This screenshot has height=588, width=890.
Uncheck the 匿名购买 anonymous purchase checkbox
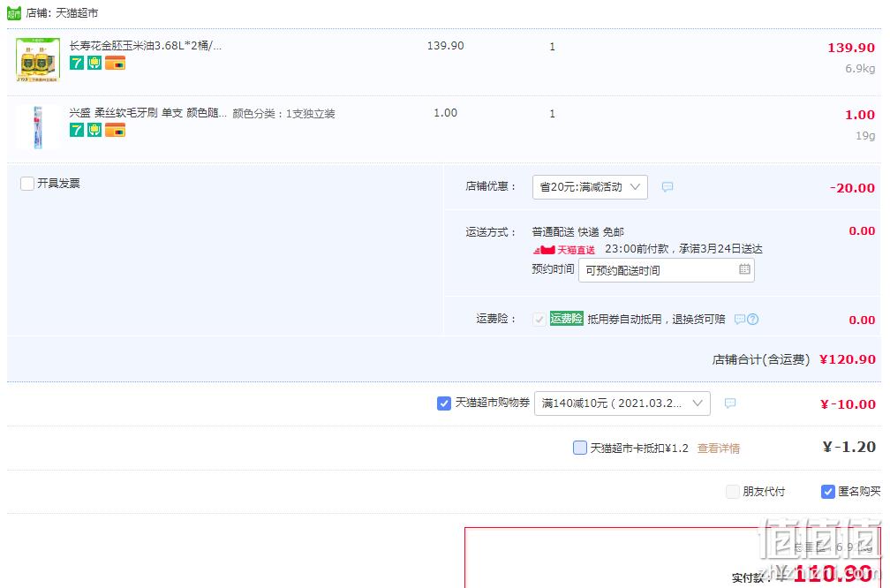point(827,492)
